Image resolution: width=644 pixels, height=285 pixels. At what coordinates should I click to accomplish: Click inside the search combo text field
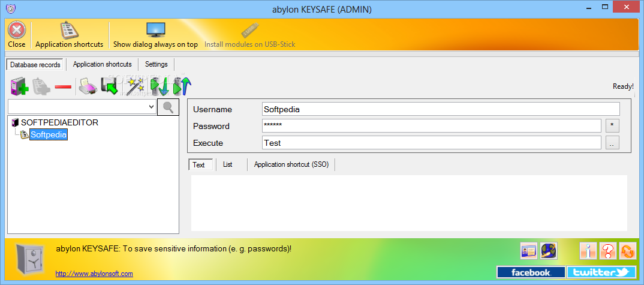[x=77, y=107]
